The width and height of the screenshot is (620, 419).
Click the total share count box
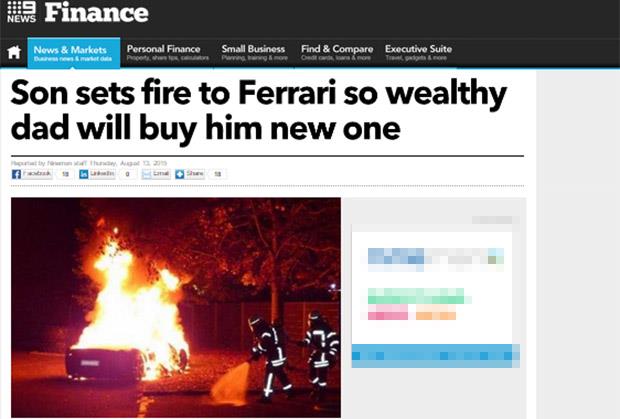(217, 174)
